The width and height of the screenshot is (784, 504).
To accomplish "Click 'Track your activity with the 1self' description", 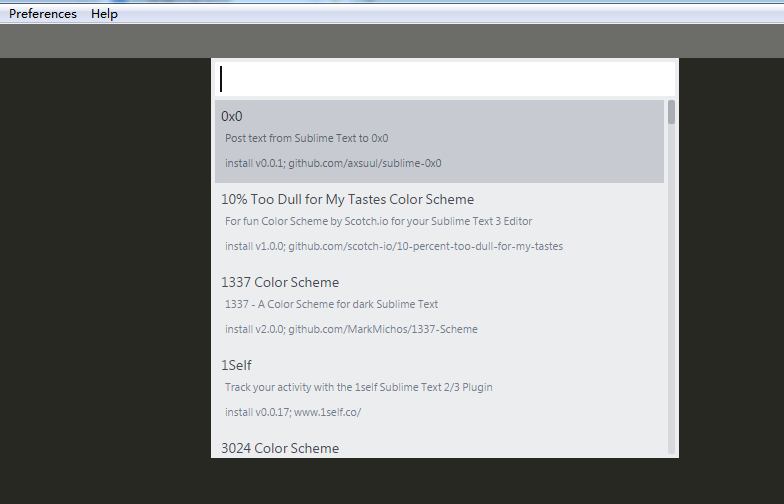I will click(358, 388).
